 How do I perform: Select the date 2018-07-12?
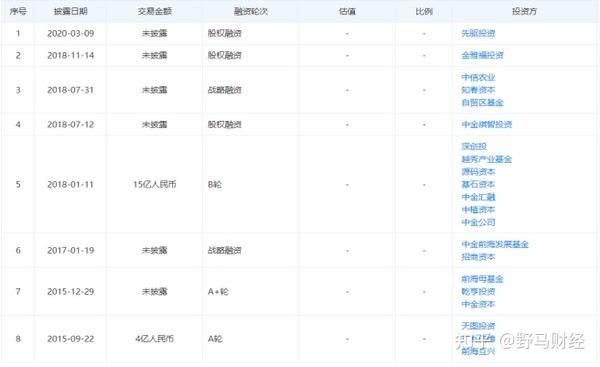pos(70,124)
